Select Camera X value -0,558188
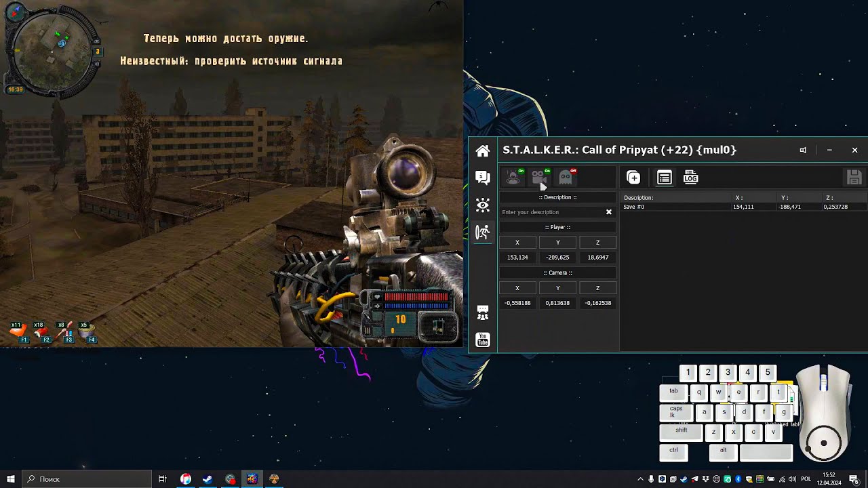Screen dimensions: 868x488 pos(517,303)
